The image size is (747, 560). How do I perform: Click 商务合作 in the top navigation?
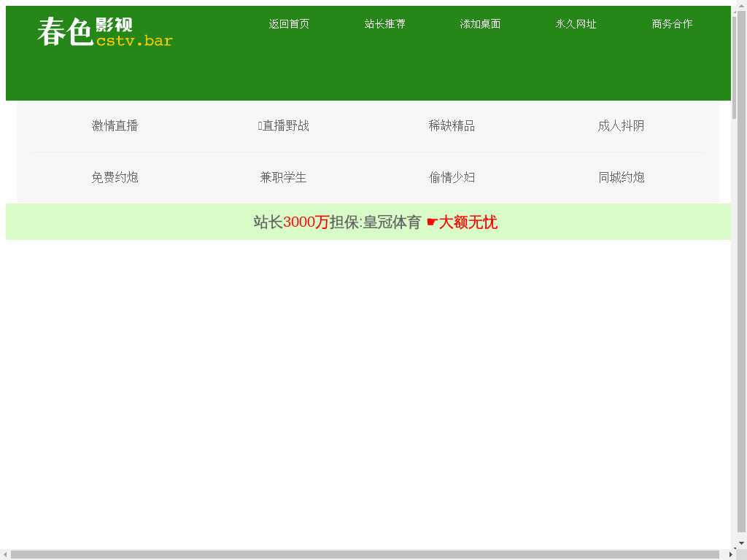672,24
